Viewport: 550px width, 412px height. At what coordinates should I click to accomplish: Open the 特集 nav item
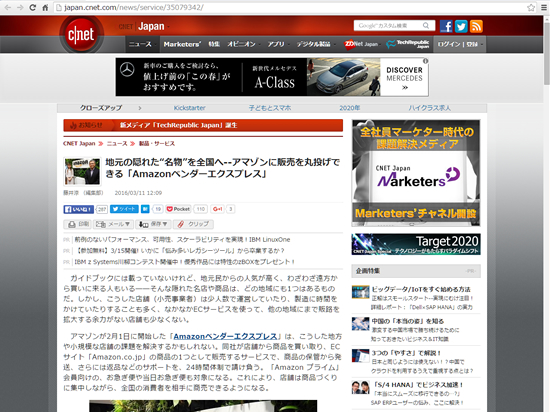[x=214, y=44]
